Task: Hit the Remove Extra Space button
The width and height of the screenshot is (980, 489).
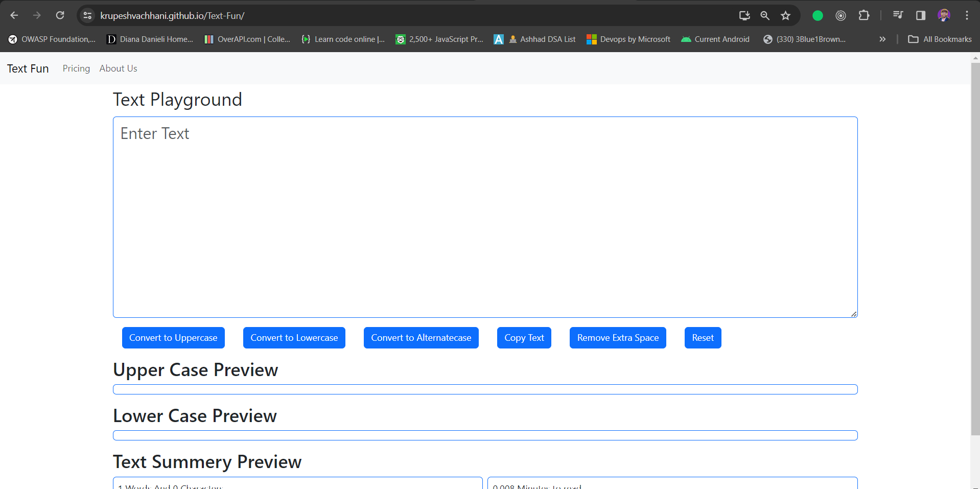Action: point(618,338)
